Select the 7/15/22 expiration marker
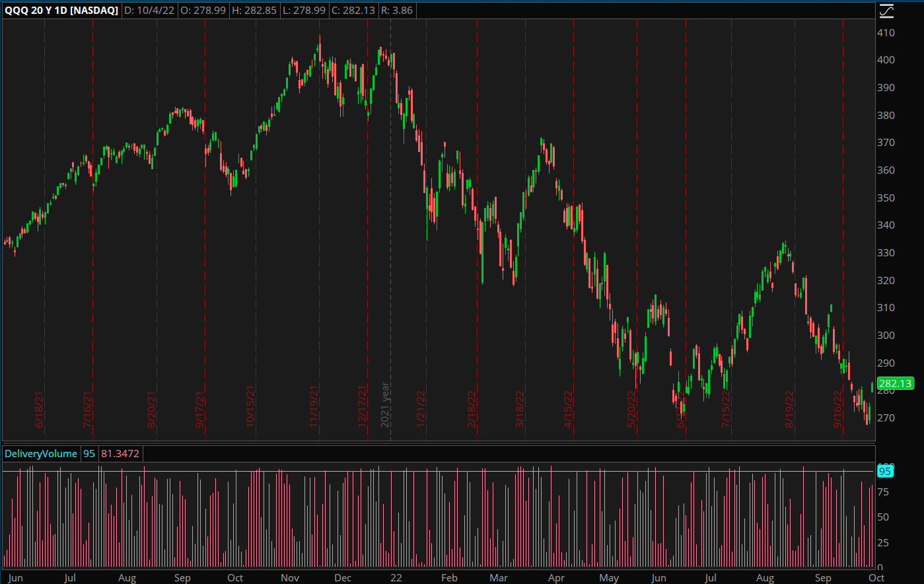The height and width of the screenshot is (584, 924). pos(726,409)
